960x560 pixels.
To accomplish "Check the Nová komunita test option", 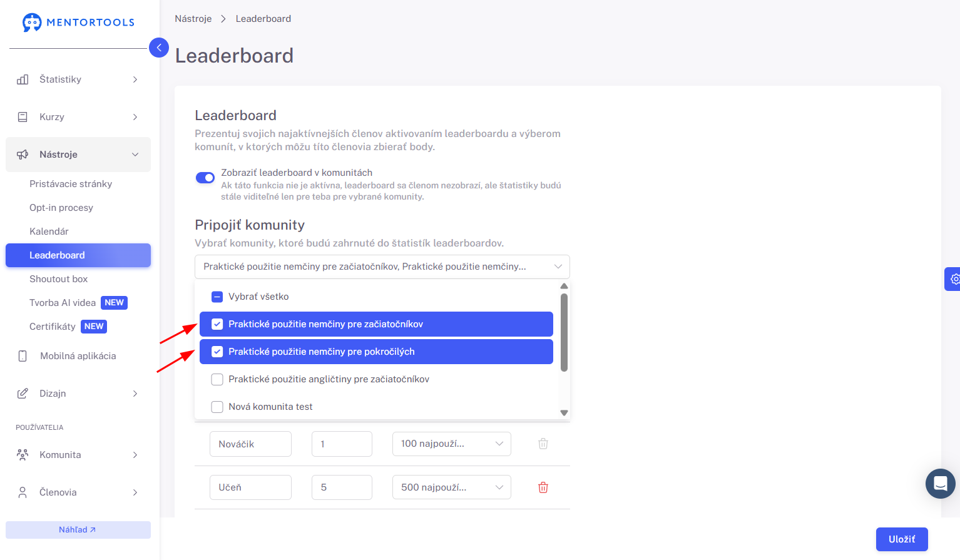I will (217, 407).
